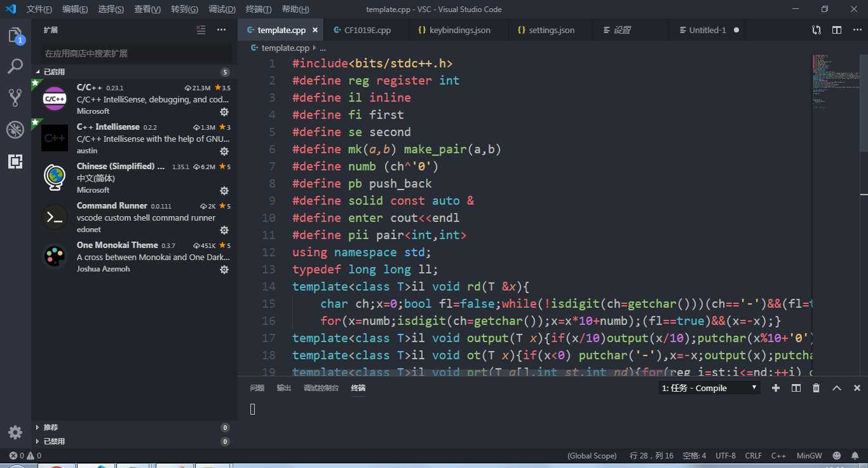
Task: Change indentation via 空格: 4
Action: pyautogui.click(x=694, y=455)
